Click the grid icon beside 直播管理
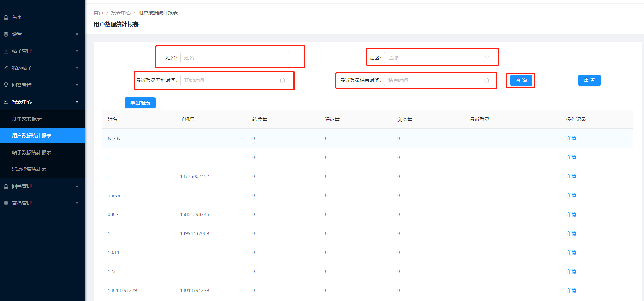 6,203
